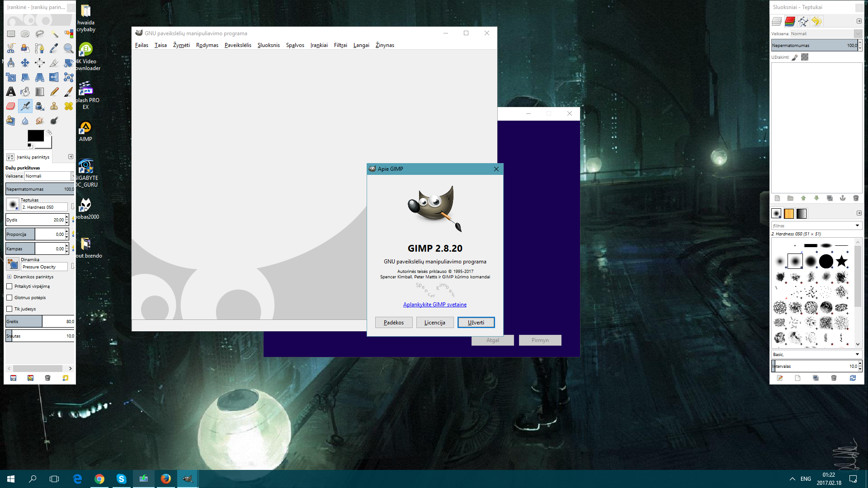Viewport: 868px width, 488px height.
Task: Select the Pencil tool
Action: point(54,92)
